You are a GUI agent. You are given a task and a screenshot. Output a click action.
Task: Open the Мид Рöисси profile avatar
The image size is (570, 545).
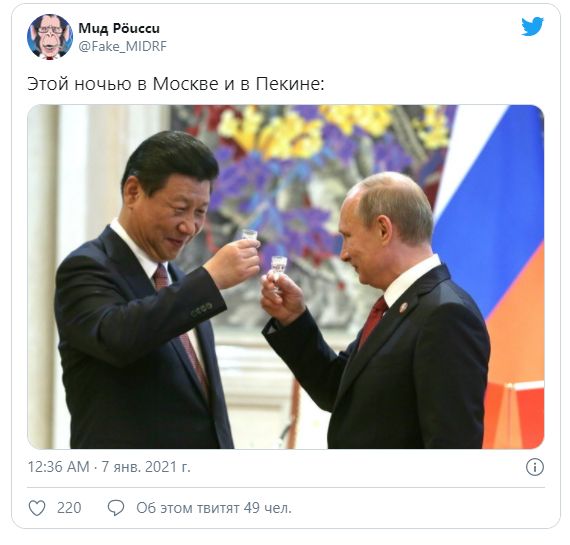pyautogui.click(x=50, y=36)
